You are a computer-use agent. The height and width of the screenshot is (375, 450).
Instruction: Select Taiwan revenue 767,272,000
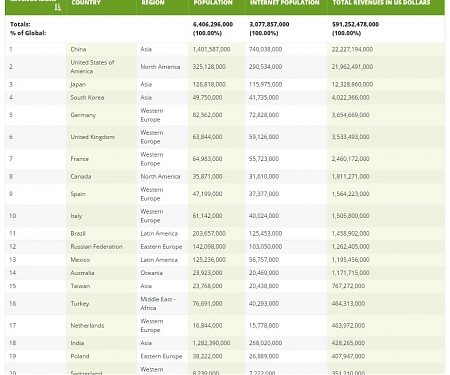point(348,286)
